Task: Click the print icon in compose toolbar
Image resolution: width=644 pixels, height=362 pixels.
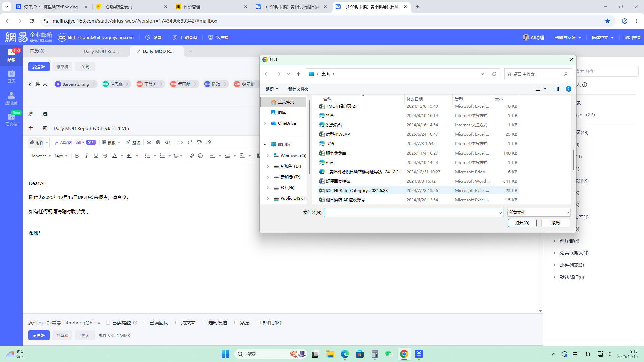Action: click(x=158, y=142)
